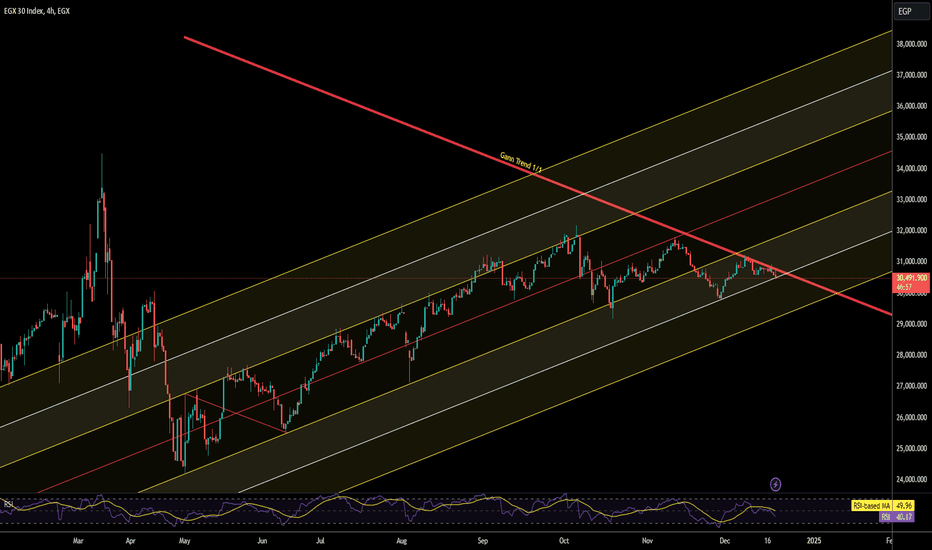The image size is (932, 550).
Task: Click the EGX 30 Index chart title
Action: (x=36, y=11)
